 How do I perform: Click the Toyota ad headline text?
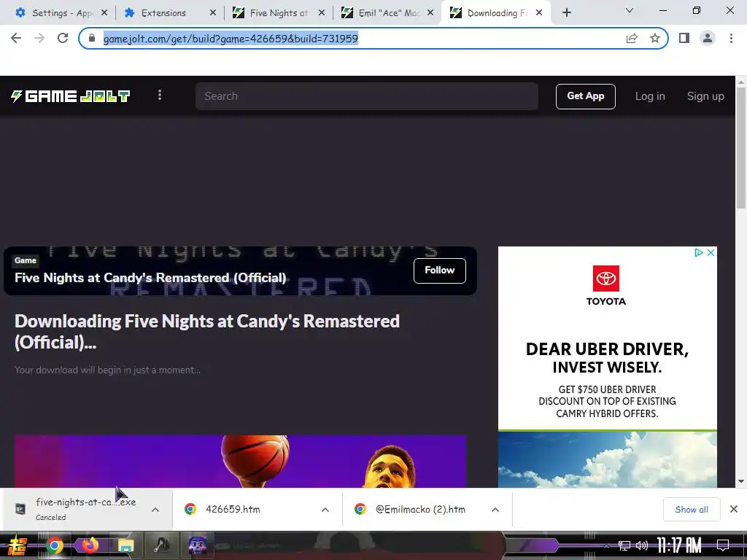click(x=607, y=358)
